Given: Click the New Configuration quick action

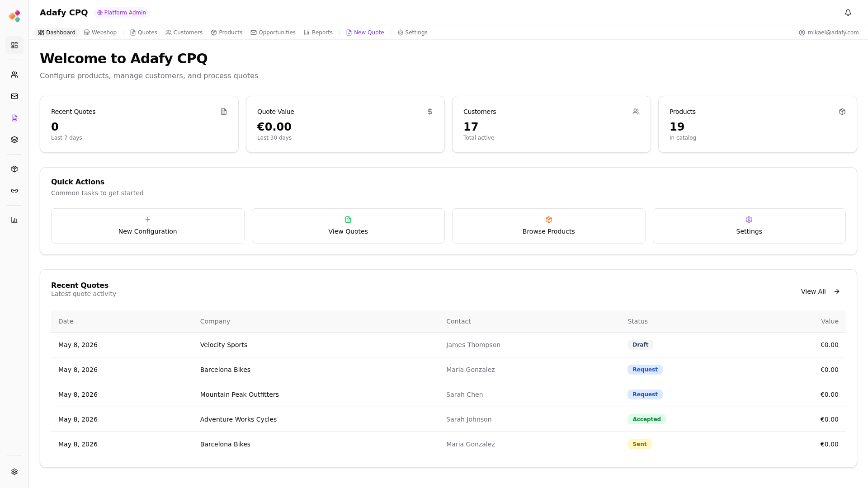Looking at the screenshot, I should 148,226.
